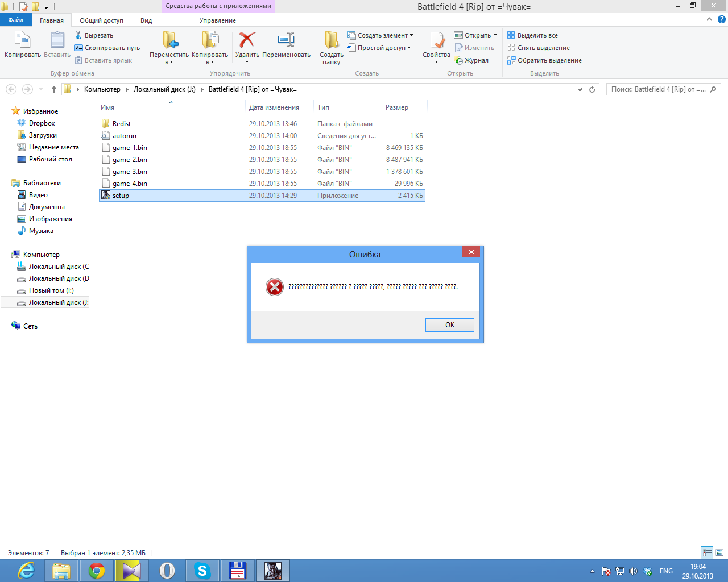
Task: Click Select all (Выделить все)
Action: (x=532, y=35)
